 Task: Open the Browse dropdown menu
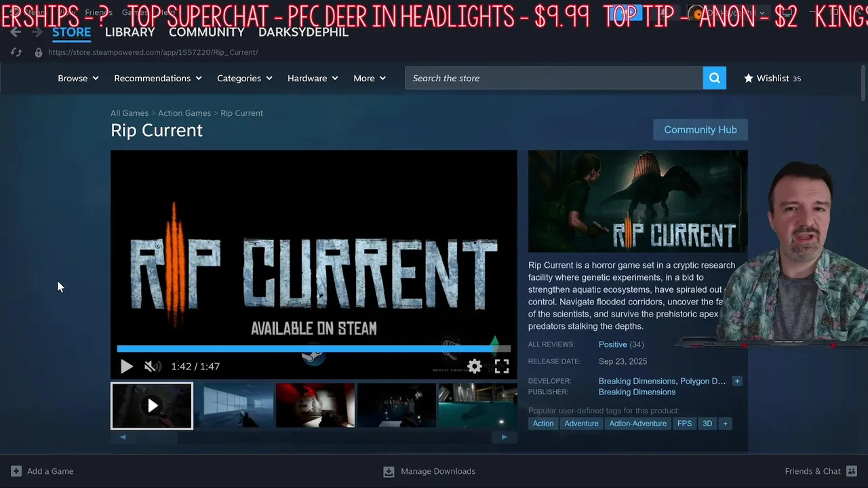[x=78, y=78]
